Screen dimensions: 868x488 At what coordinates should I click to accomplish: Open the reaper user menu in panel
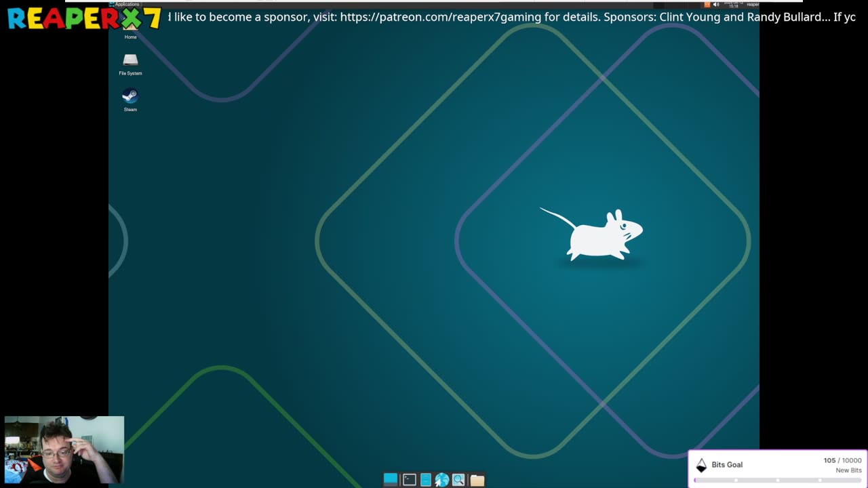click(753, 5)
